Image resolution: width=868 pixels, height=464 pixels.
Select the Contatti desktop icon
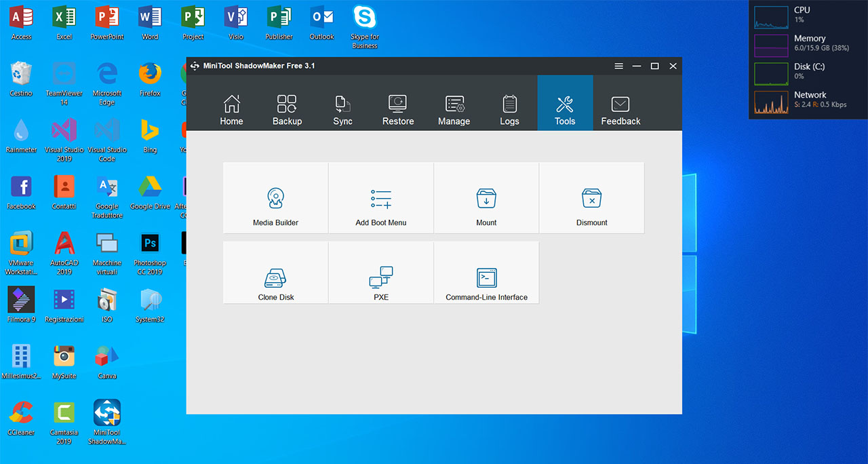[64, 192]
